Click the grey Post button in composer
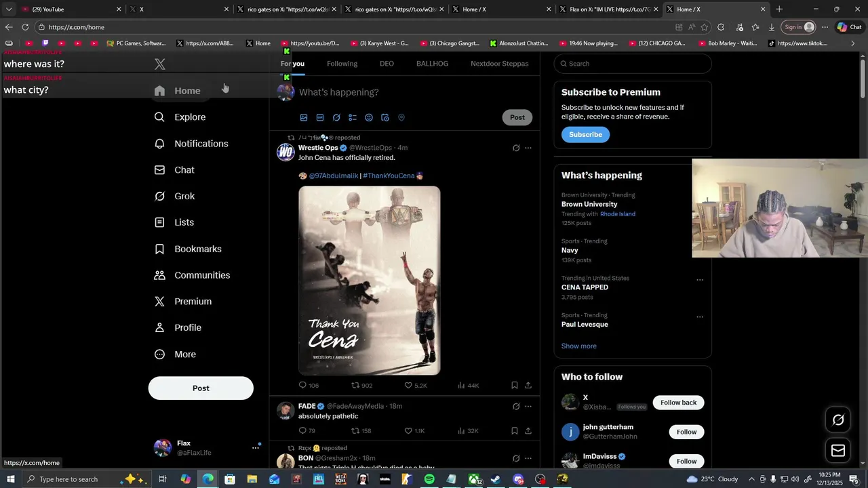868x488 pixels. [x=517, y=117]
